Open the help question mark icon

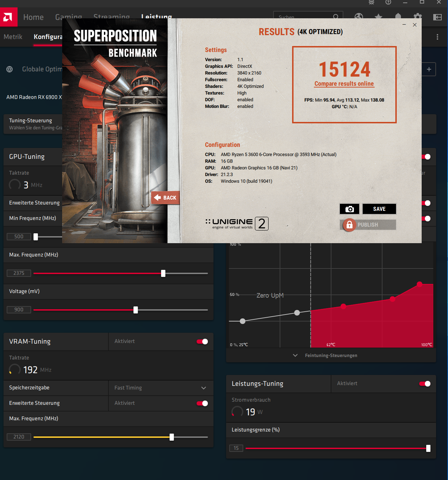pyautogui.click(x=388, y=2)
